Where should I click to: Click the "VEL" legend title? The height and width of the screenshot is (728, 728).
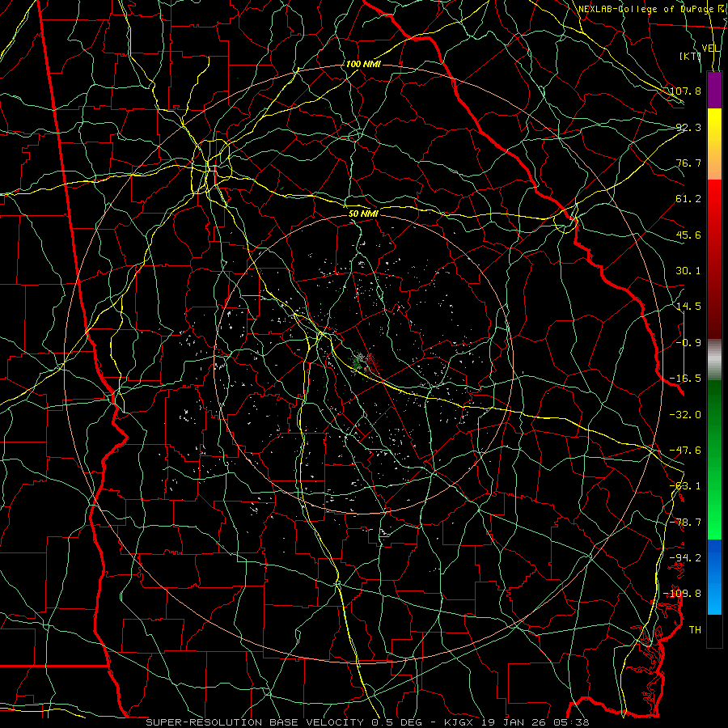coord(711,49)
